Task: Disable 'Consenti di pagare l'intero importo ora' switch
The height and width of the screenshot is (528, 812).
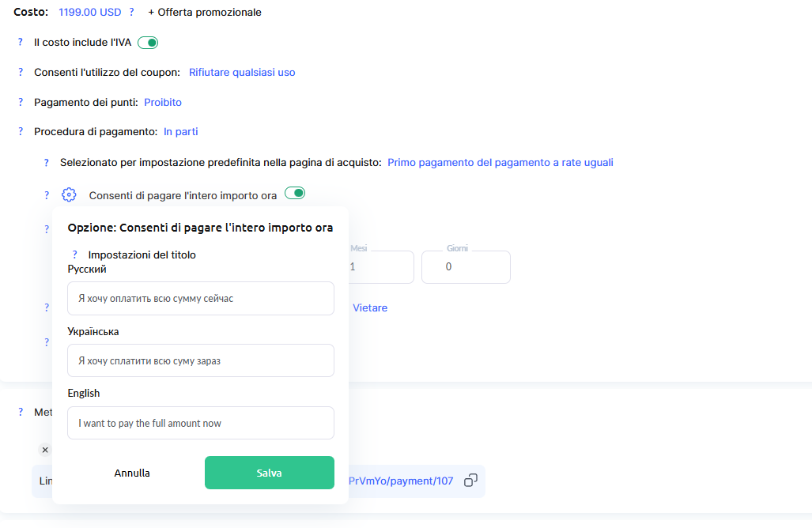Action: (x=295, y=194)
